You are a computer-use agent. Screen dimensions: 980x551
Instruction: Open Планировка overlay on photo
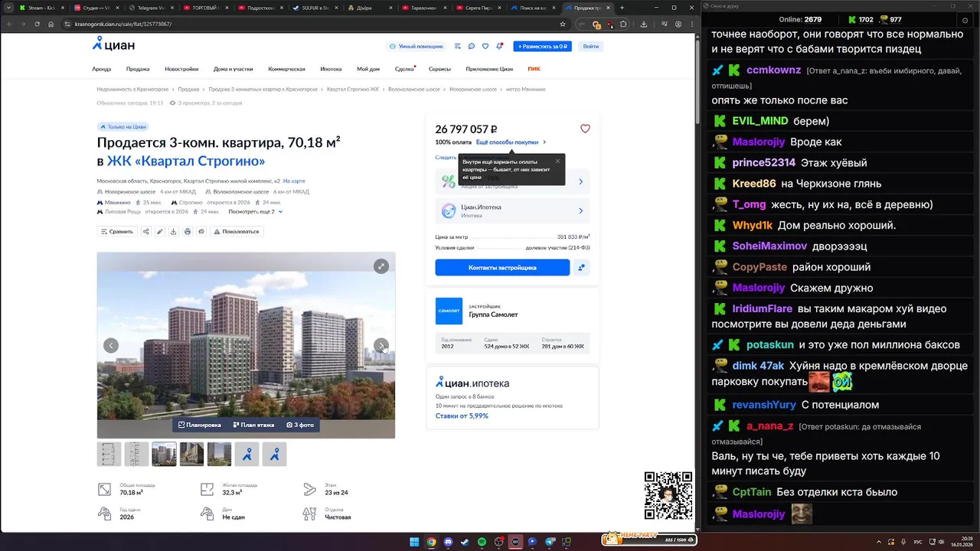(x=200, y=425)
